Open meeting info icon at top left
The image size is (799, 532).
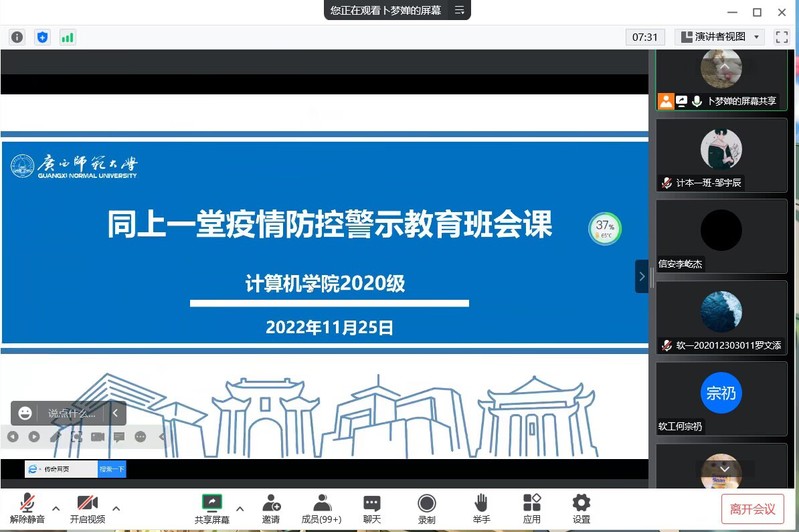pos(17,37)
